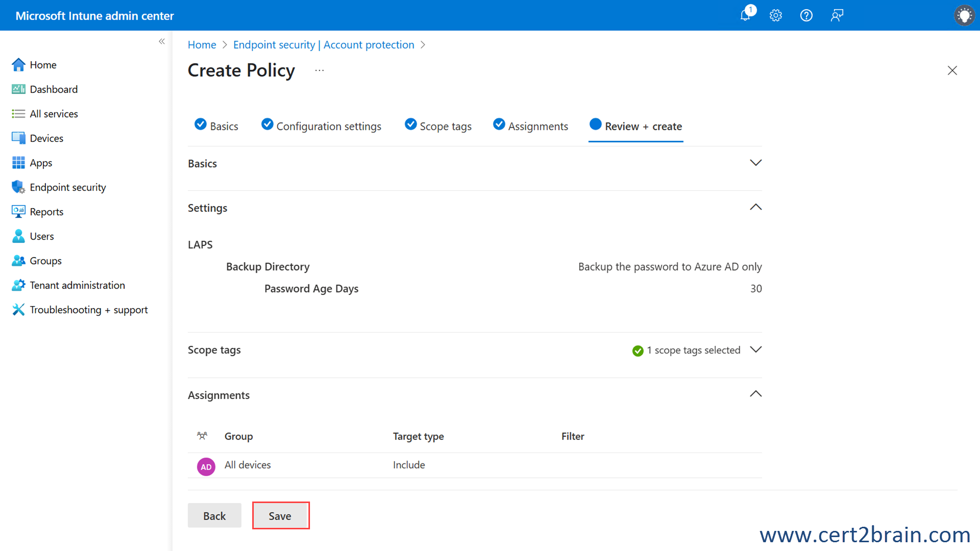
Task: Select the Review + create tab
Action: point(636,126)
